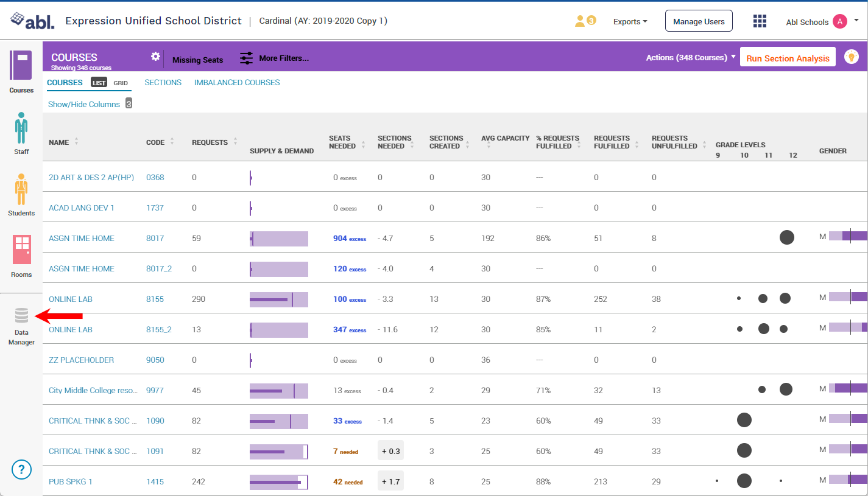Open the apps grid icon
Viewport: 868px width, 496px height.
[x=760, y=21]
